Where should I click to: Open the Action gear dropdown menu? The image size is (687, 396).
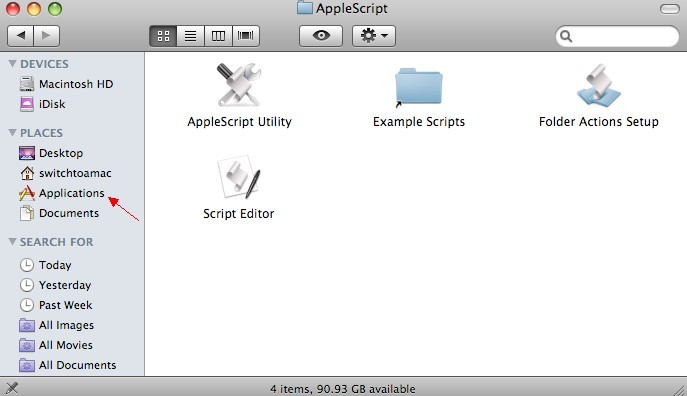pyautogui.click(x=374, y=35)
